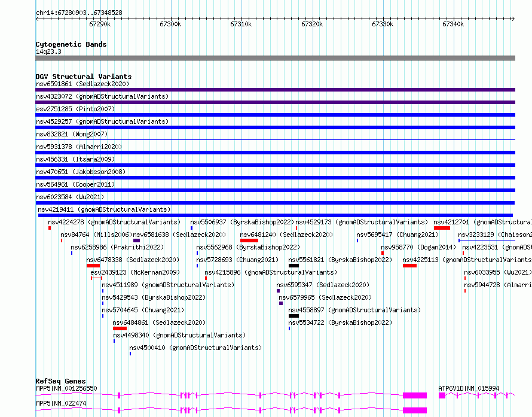The height and width of the screenshot is (417, 532).
Task: Select the gray 14q23.3 cytogenetic band bar
Action: pyautogui.click(x=275, y=58)
